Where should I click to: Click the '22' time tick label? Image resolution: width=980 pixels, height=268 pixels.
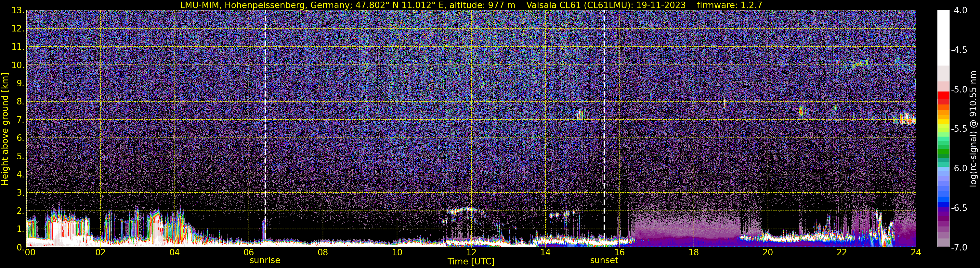pos(842,252)
